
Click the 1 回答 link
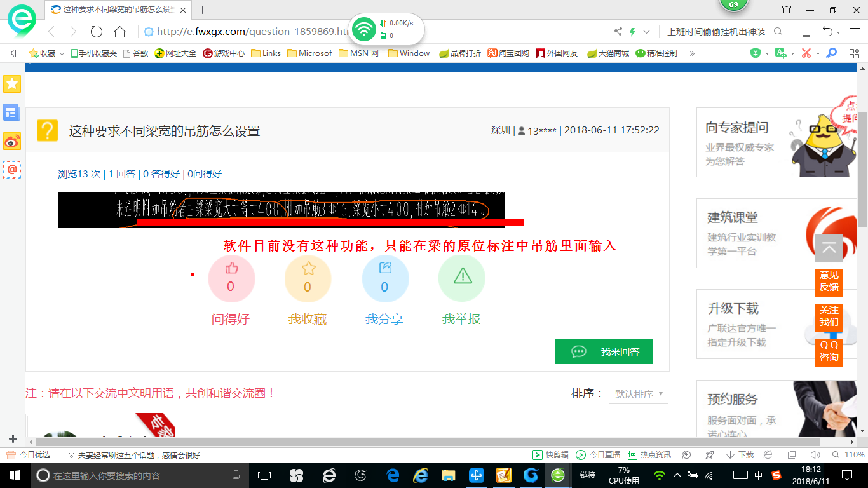122,173
